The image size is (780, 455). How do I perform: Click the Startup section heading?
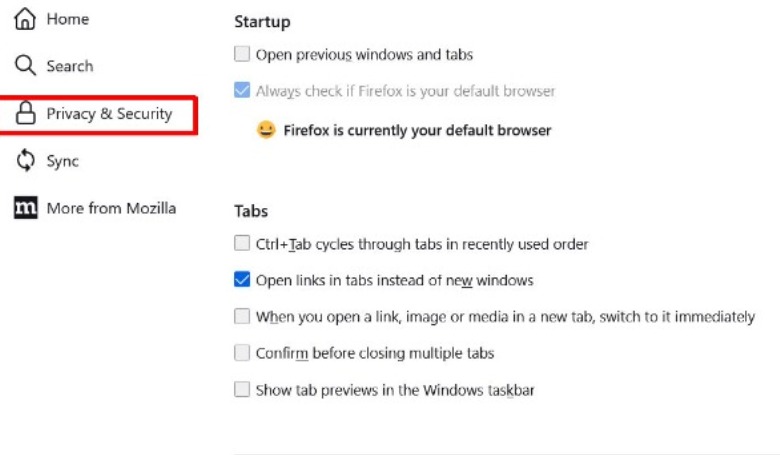pos(262,21)
